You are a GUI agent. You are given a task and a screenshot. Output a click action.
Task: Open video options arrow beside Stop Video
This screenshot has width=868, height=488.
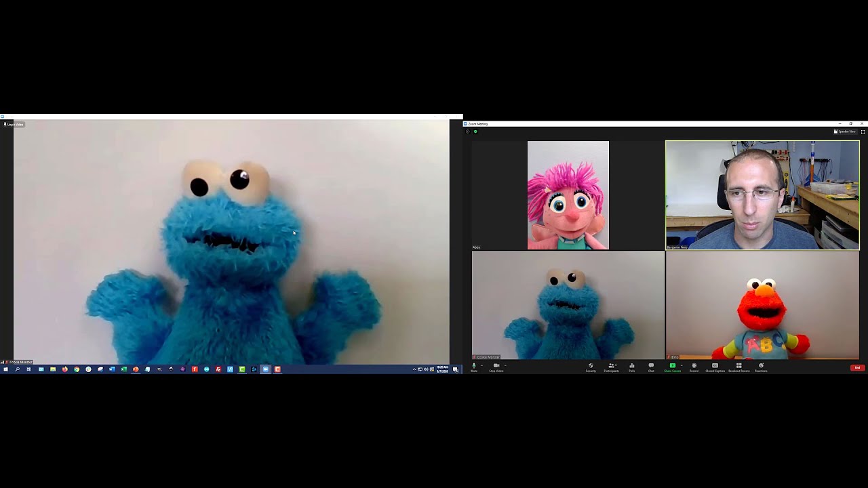click(x=505, y=365)
